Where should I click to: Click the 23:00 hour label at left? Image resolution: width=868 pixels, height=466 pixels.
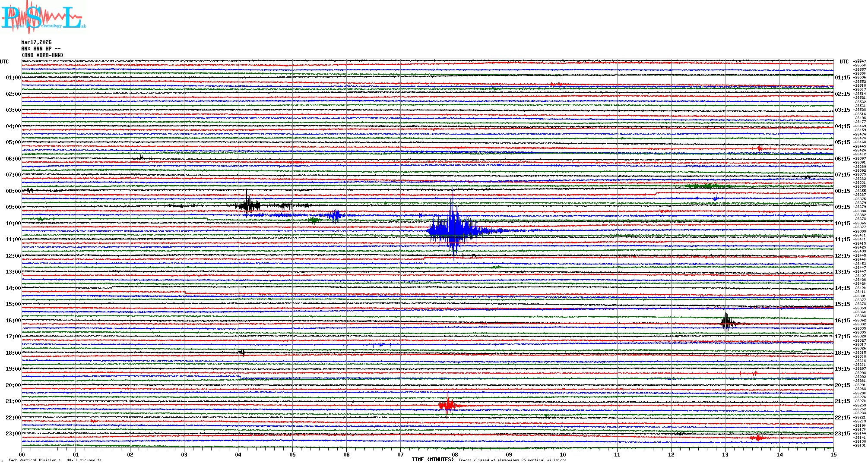point(13,434)
